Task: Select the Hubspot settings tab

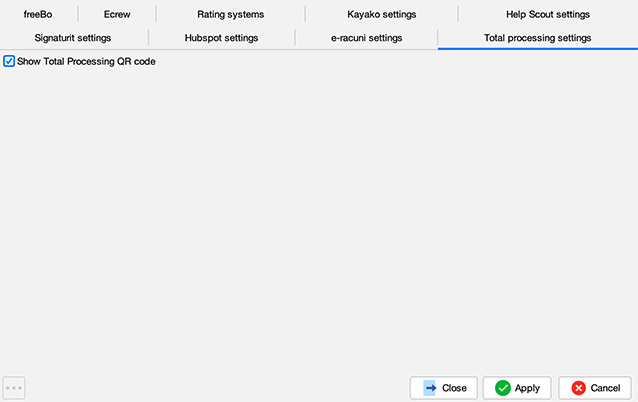Action: pyautogui.click(x=221, y=38)
